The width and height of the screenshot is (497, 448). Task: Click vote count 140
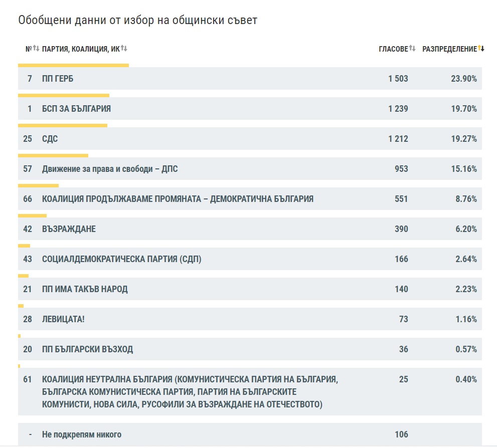click(x=401, y=289)
